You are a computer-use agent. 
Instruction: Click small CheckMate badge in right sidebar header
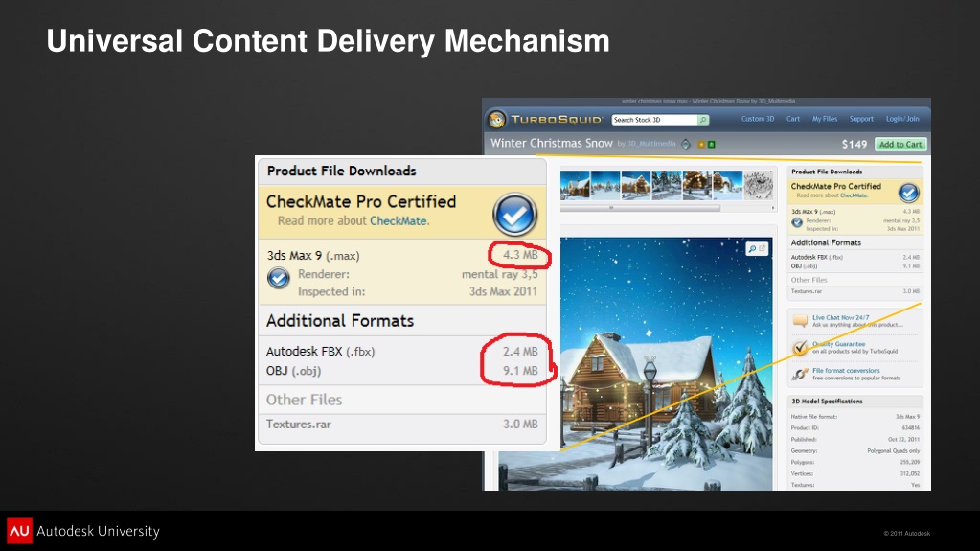pos(908,192)
